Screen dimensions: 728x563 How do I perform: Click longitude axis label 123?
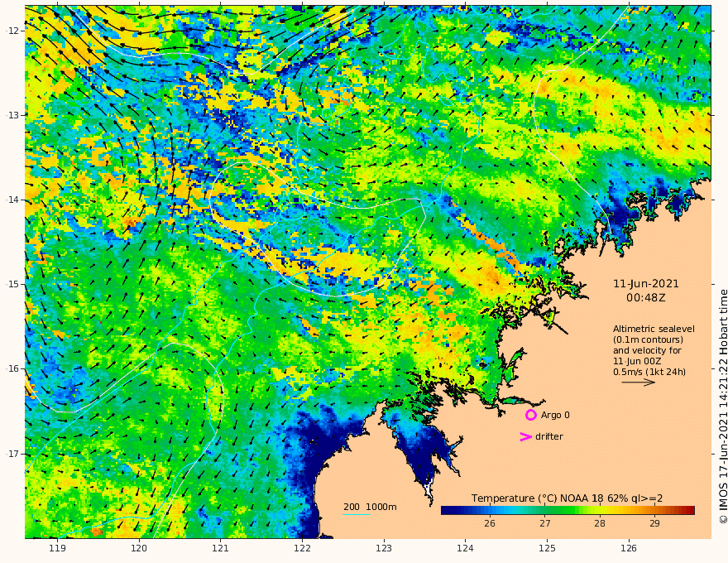pos(384,548)
